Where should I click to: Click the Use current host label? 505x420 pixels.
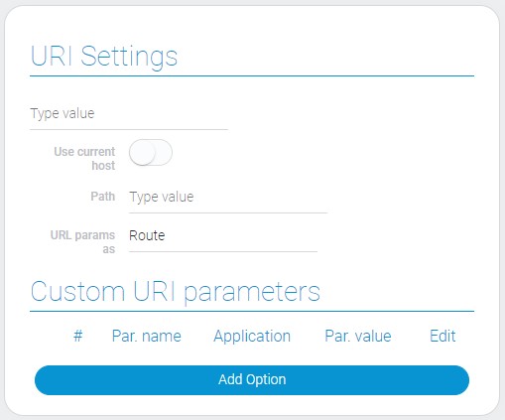pos(84,159)
